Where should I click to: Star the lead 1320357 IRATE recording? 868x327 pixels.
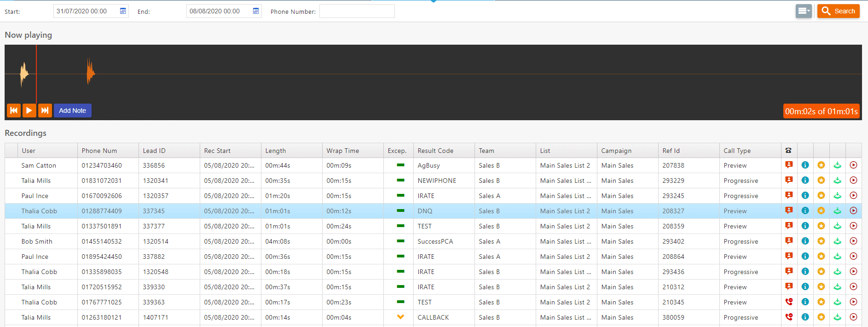821,195
